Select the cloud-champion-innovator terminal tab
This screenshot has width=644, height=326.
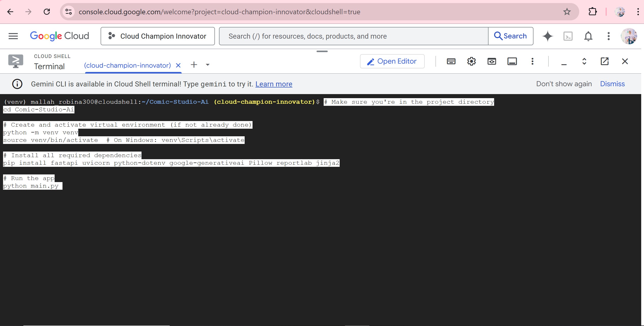click(x=127, y=65)
